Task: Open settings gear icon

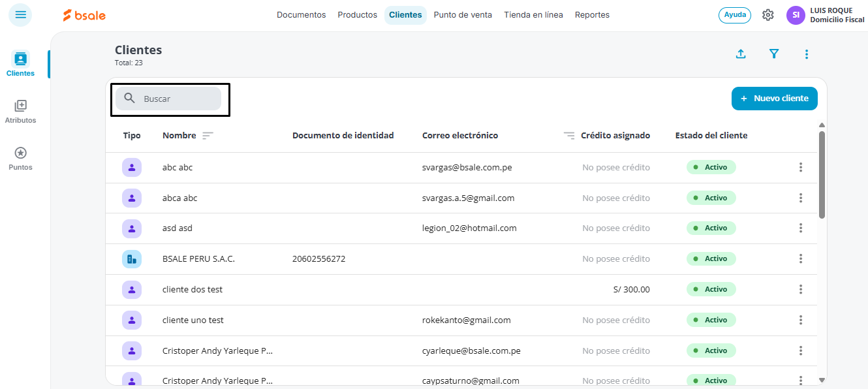Action: (768, 15)
